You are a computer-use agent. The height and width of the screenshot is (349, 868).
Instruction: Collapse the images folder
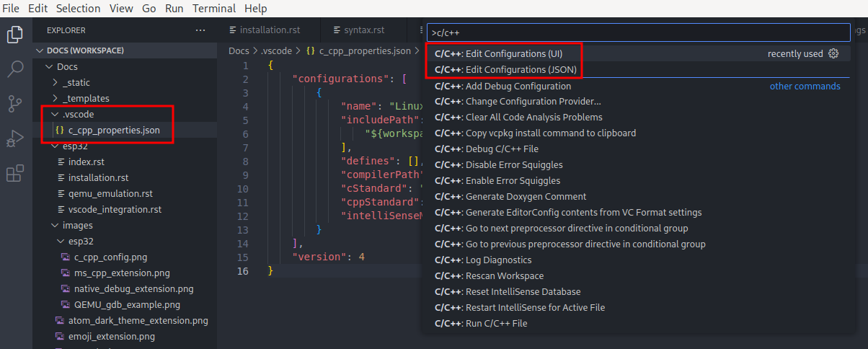click(77, 226)
